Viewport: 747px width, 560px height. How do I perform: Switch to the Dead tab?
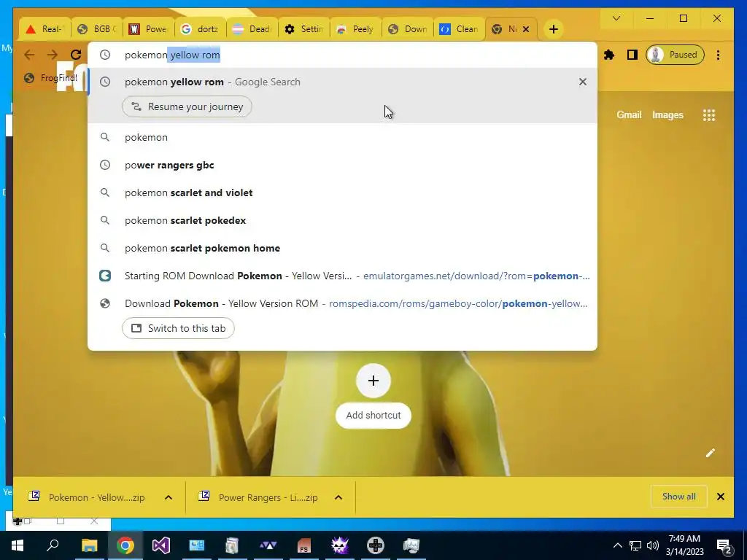252,29
